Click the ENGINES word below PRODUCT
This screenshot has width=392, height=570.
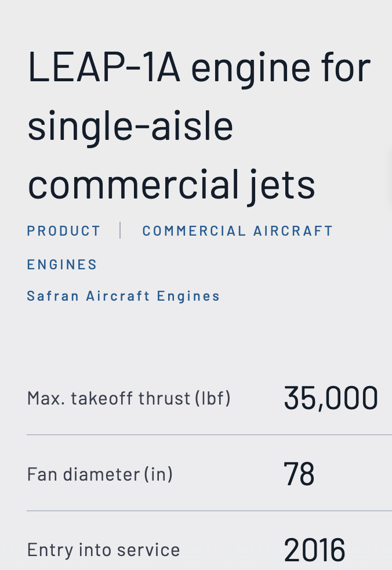point(62,264)
